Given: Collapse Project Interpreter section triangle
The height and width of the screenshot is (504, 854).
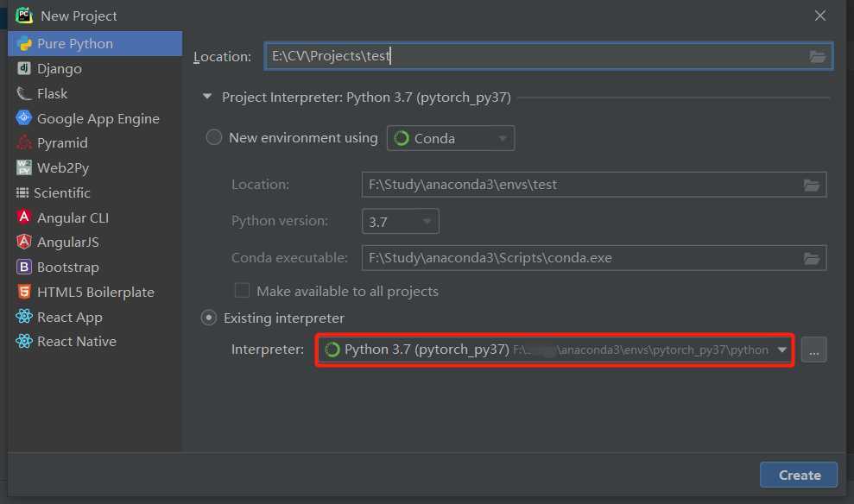Looking at the screenshot, I should pyautogui.click(x=207, y=97).
